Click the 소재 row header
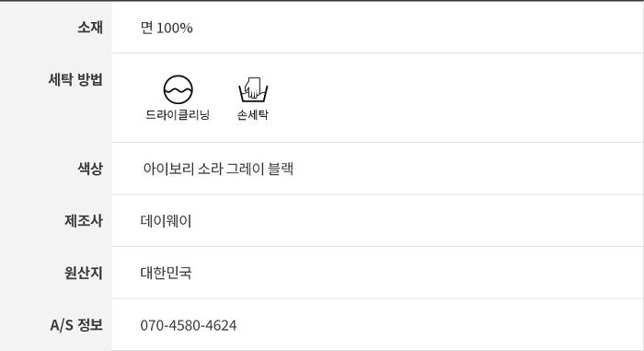The width and height of the screenshot is (644, 351). click(x=90, y=27)
